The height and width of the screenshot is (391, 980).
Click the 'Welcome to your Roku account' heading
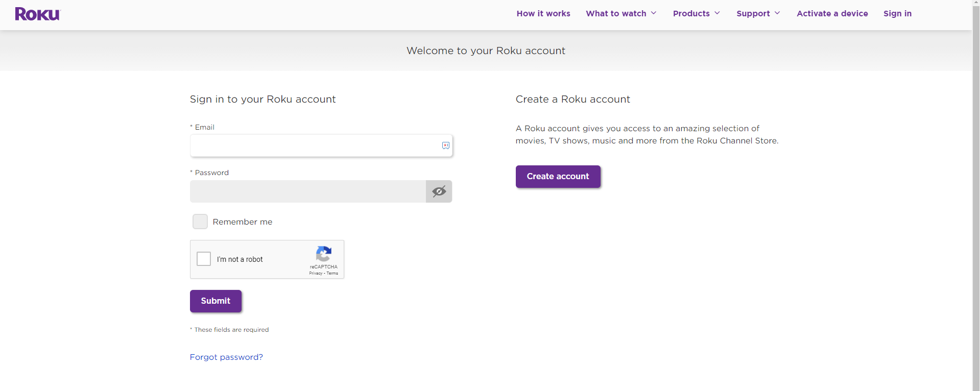click(x=486, y=51)
